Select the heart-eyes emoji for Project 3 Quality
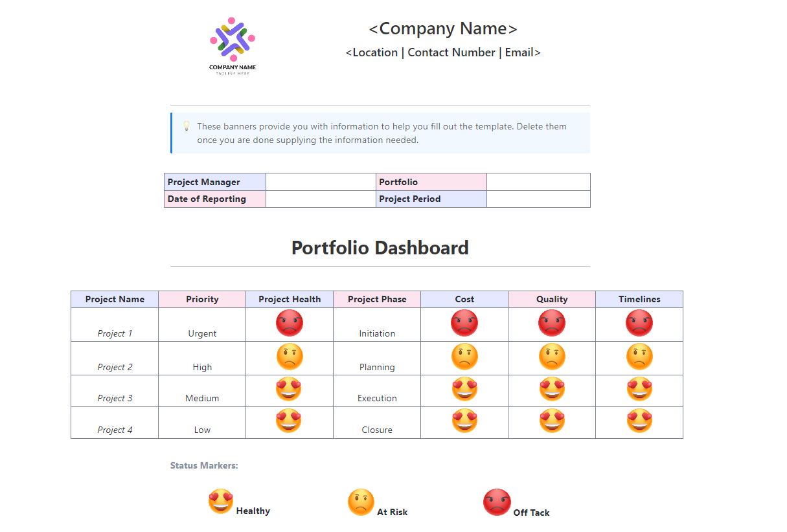Viewport: 787px width, 532px height. (x=552, y=389)
